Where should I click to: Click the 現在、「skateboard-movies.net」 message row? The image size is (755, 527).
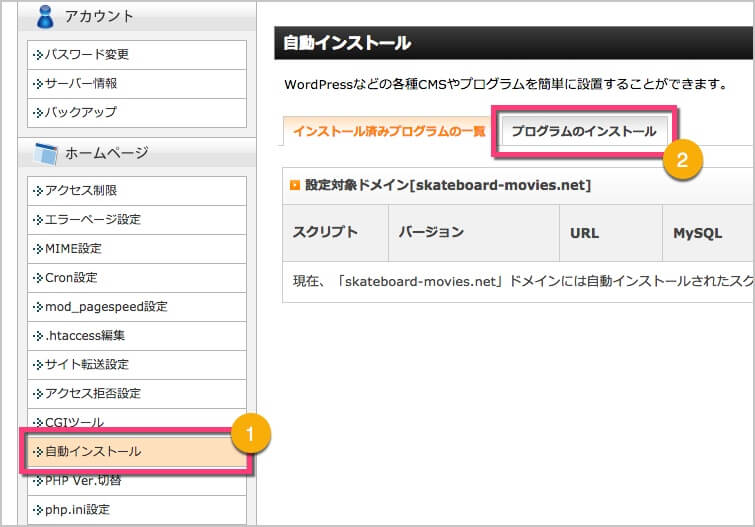pos(518,281)
